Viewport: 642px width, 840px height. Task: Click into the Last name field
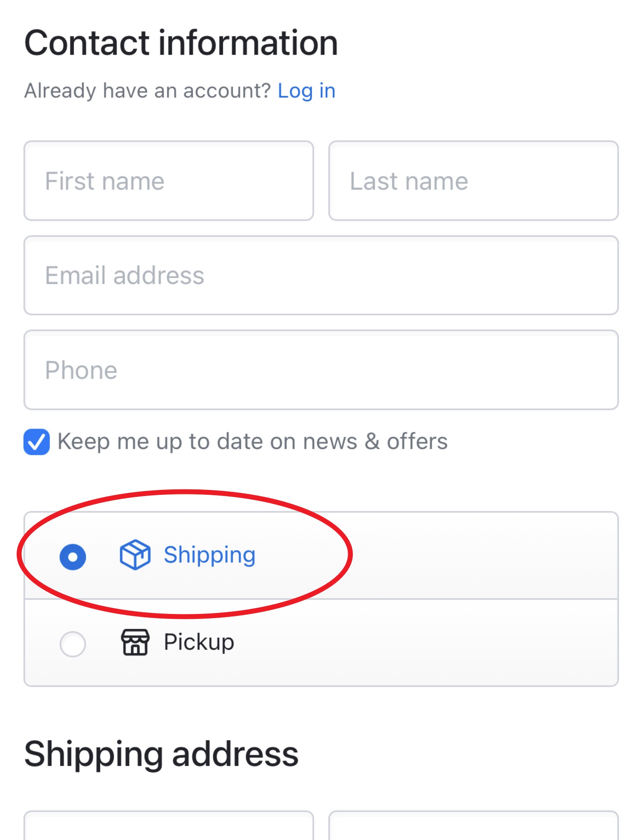473,181
